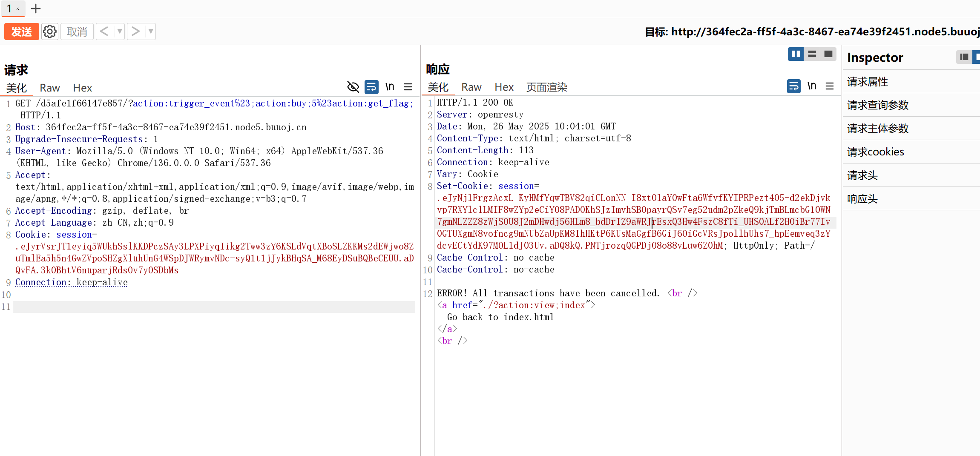Image resolution: width=980 pixels, height=456 pixels.
Task: Click the settings gear icon next to Send
Action: click(50, 32)
